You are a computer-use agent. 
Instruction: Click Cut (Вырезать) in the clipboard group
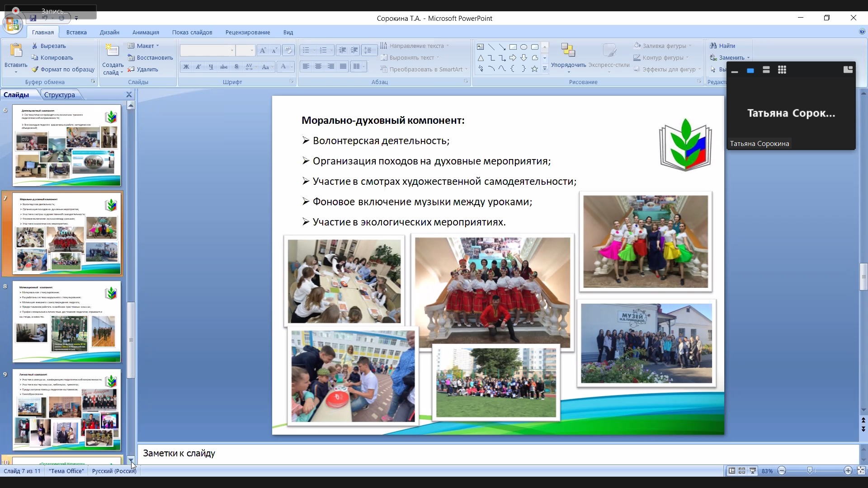(x=49, y=46)
